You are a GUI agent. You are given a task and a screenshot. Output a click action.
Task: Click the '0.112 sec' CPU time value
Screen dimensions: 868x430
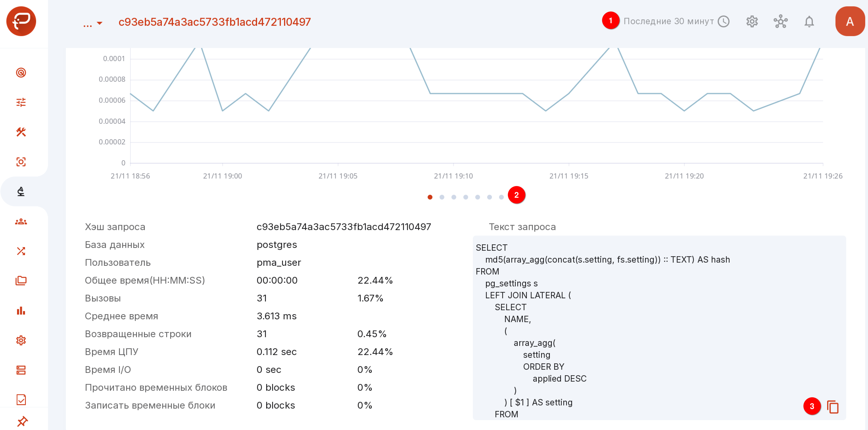point(277,352)
